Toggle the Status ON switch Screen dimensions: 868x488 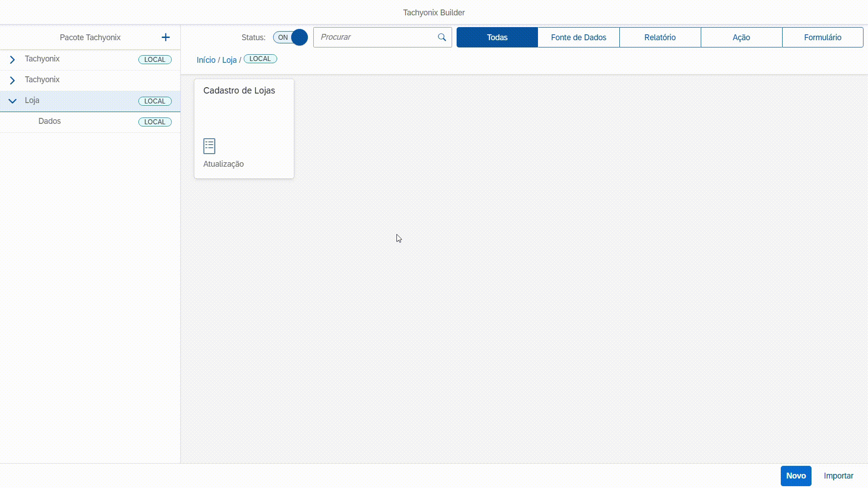pyautogui.click(x=290, y=38)
